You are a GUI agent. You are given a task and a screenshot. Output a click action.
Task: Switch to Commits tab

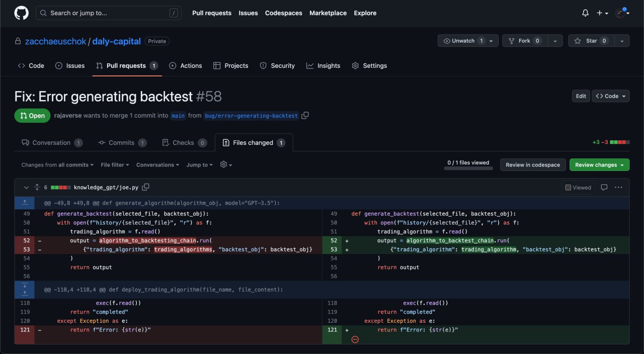point(122,143)
